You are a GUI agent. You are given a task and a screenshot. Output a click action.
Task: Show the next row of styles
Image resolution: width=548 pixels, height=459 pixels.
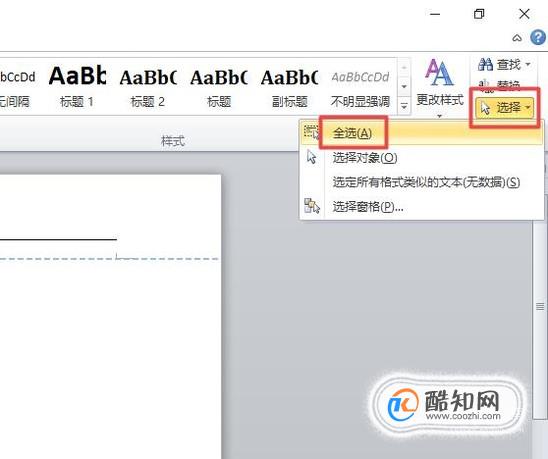coord(404,86)
